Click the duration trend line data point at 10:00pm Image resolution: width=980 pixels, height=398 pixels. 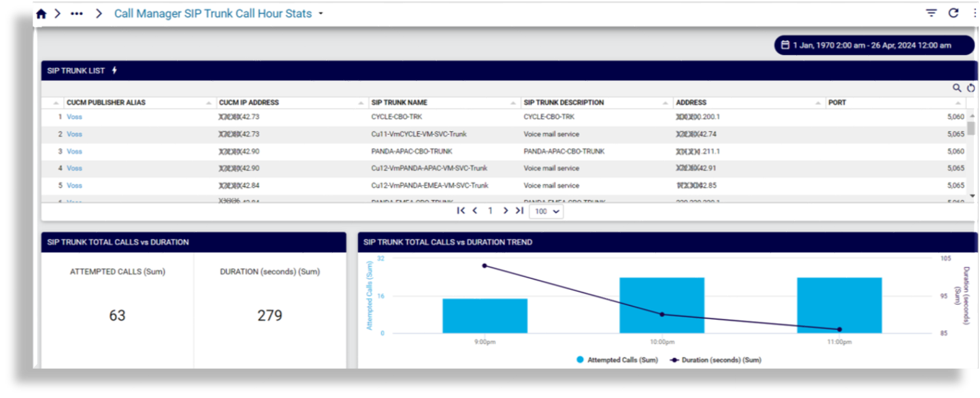[x=661, y=314]
